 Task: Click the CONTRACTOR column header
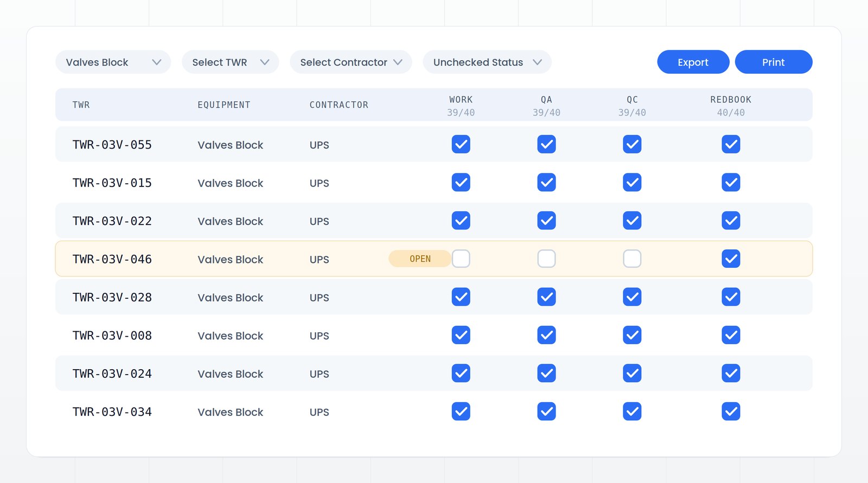click(339, 105)
